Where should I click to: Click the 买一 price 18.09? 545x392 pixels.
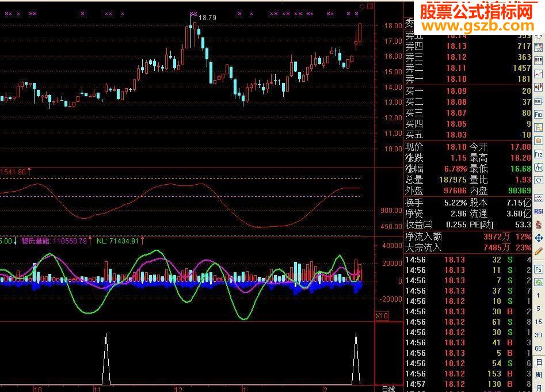[x=456, y=91]
